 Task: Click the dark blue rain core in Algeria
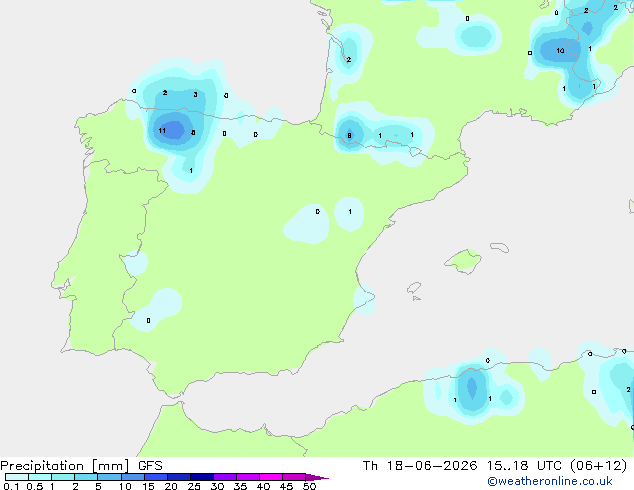472,387
